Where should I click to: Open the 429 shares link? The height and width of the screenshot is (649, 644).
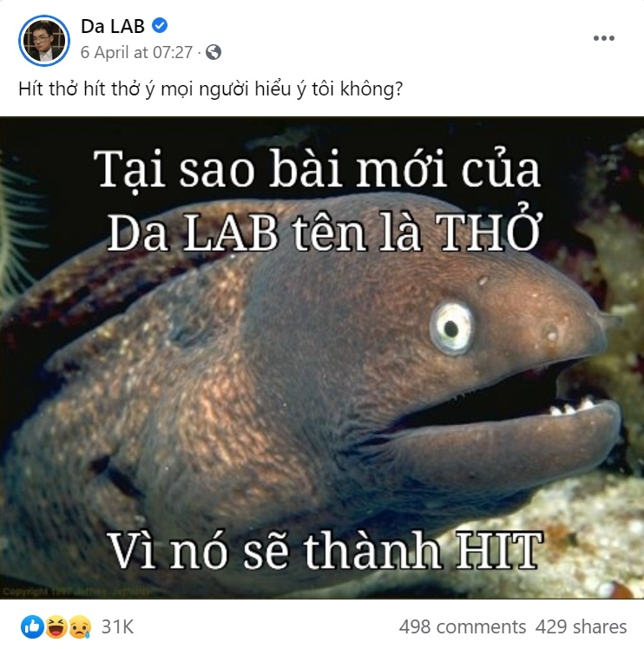click(x=581, y=626)
